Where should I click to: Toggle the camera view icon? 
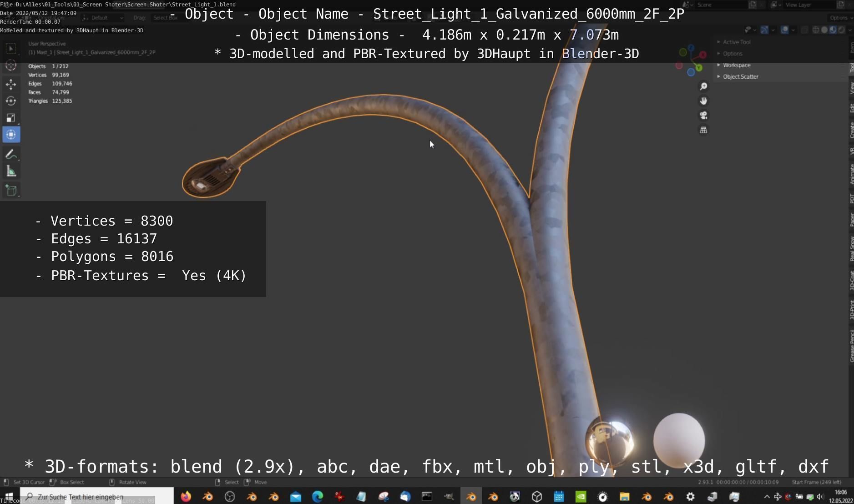click(703, 116)
